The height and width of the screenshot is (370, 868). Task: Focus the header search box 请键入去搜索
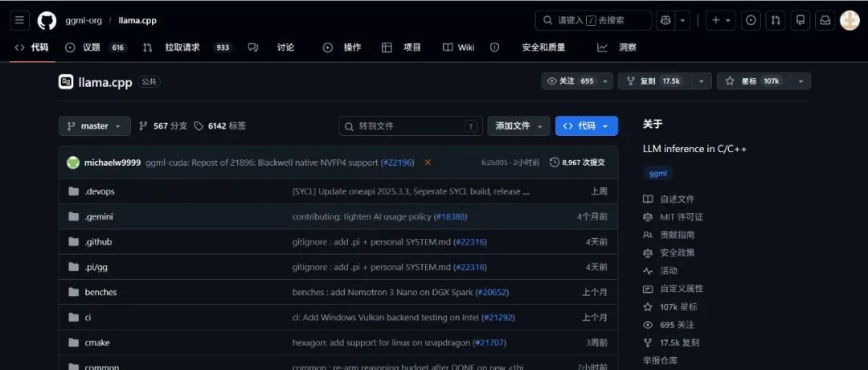point(593,20)
